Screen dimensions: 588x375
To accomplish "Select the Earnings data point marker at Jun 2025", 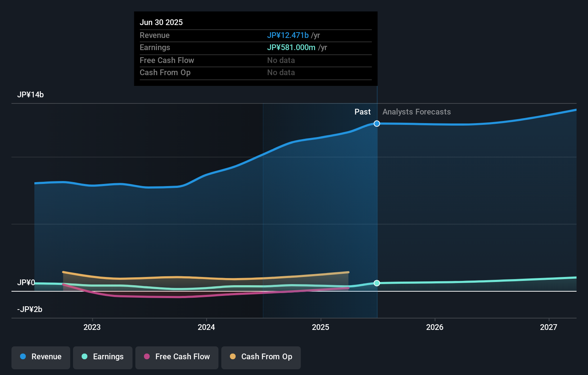I will point(377,283).
